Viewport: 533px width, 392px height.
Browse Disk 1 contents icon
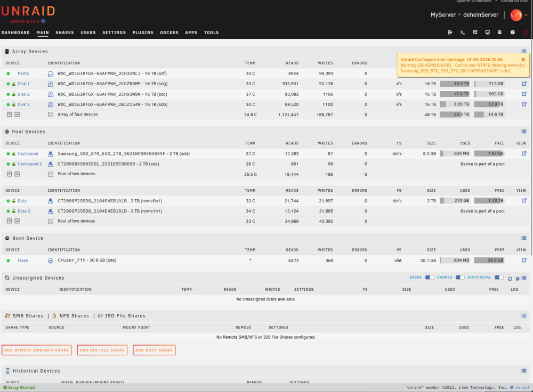pyautogui.click(x=524, y=84)
